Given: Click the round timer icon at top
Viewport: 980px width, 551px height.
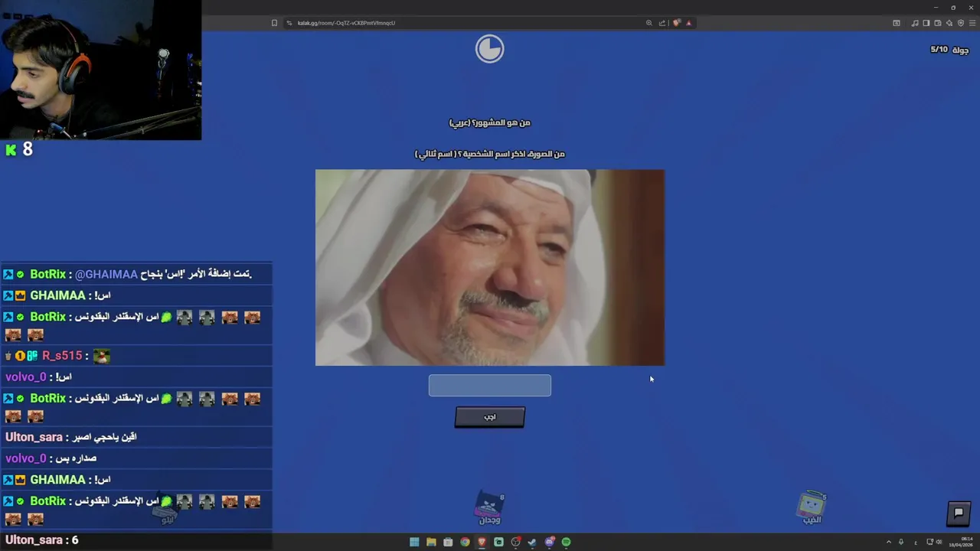Looking at the screenshot, I should click(x=489, y=49).
